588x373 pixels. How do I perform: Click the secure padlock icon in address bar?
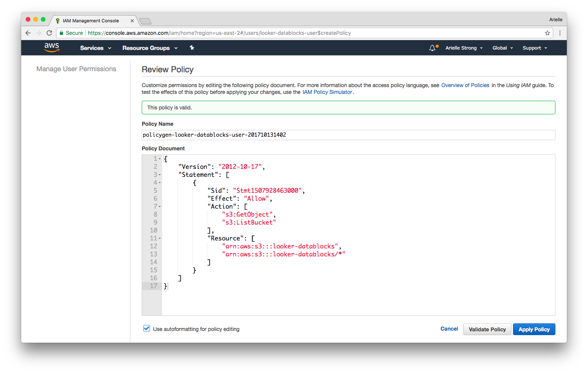coord(61,33)
